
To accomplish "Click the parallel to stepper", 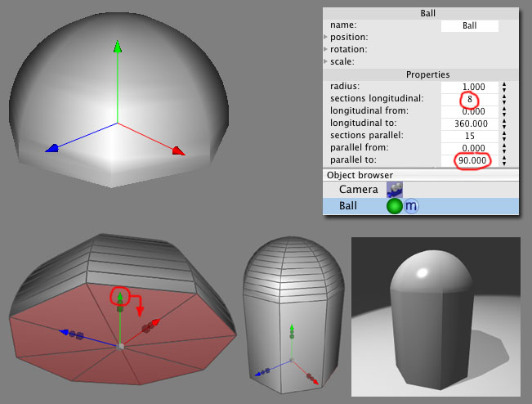I will click(x=504, y=160).
